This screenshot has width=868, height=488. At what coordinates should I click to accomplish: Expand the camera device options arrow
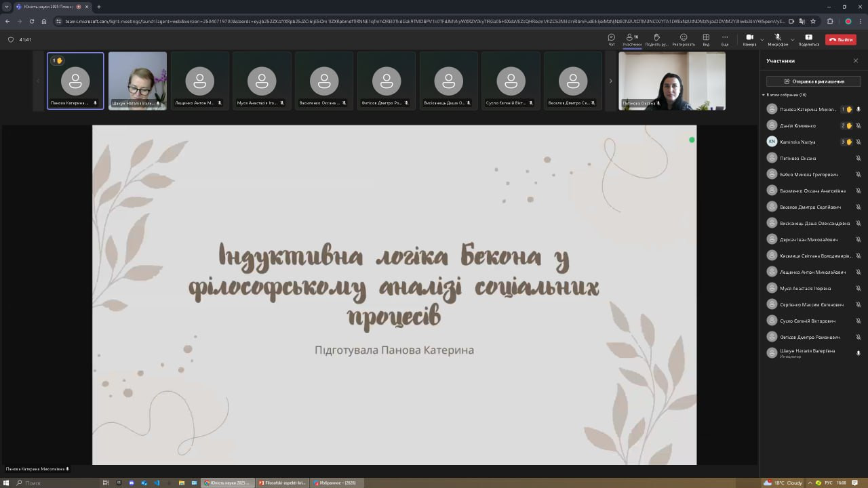[762, 39]
